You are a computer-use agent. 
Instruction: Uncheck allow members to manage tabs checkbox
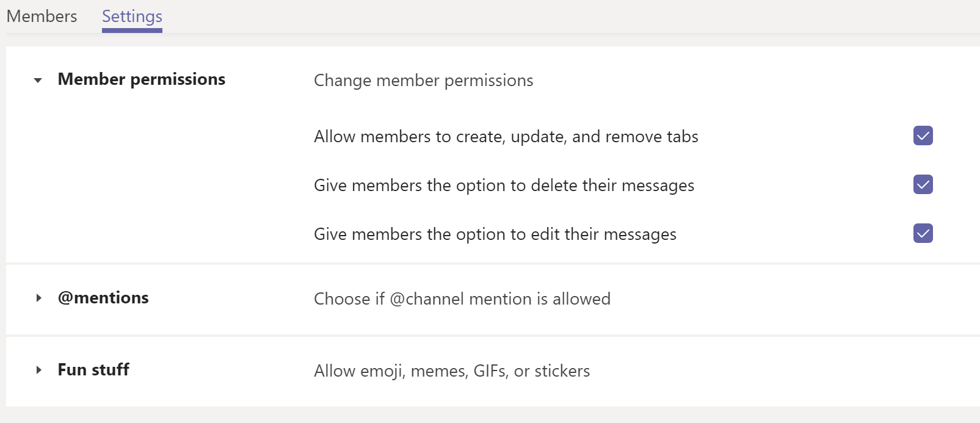[923, 136]
